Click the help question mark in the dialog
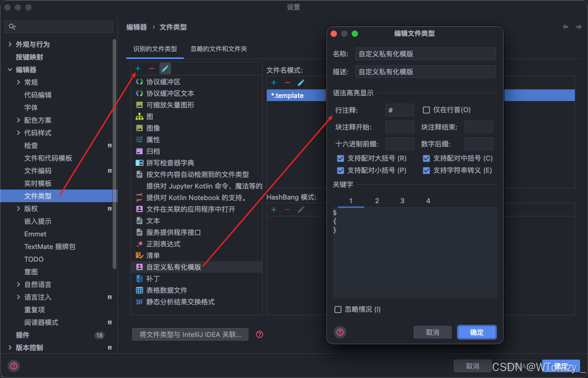The image size is (588, 378). pos(341,332)
